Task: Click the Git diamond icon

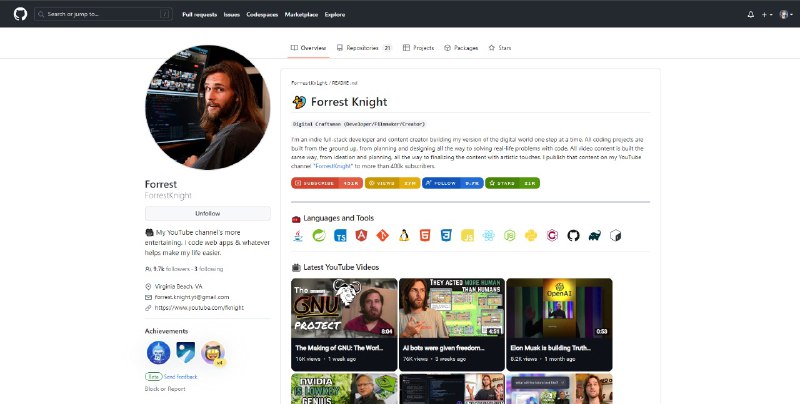Action: pos(383,236)
